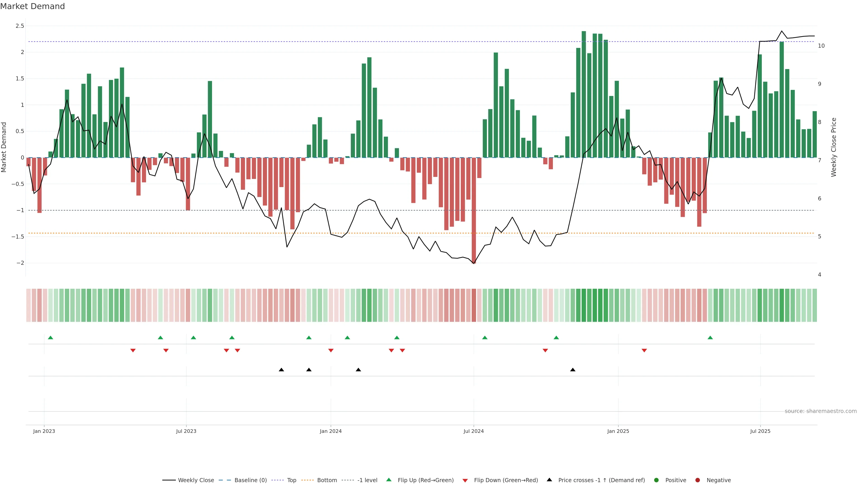
Task: Click the darkest red heat-strip cell
Action: click(474, 305)
